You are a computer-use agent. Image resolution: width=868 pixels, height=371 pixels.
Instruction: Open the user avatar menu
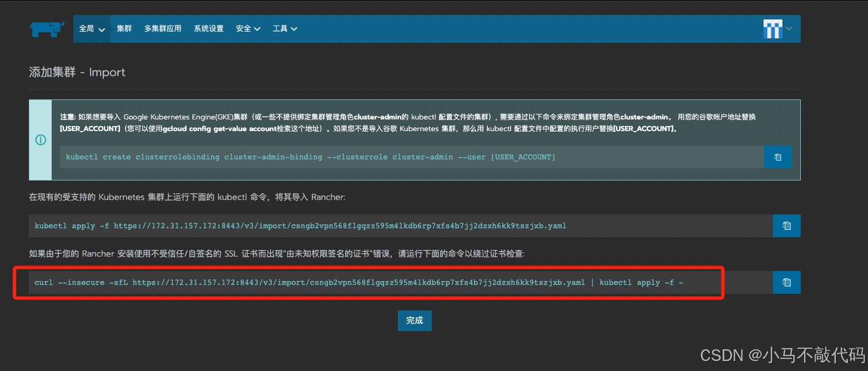[x=772, y=29]
